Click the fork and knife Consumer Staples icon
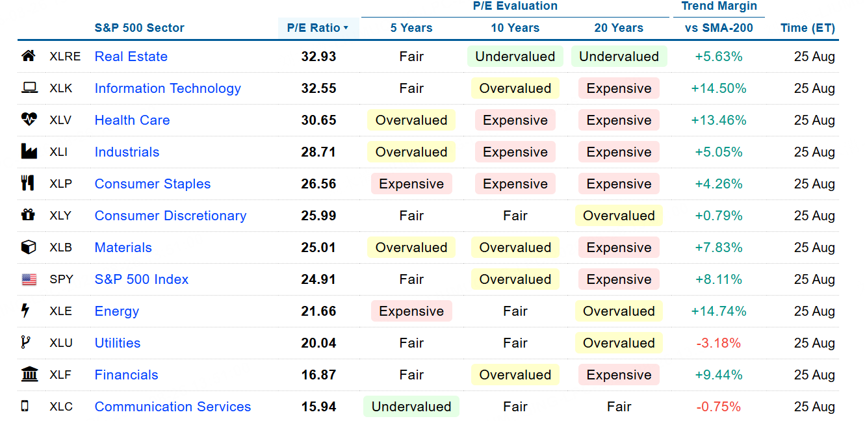Screen dimensions: 865x421 coord(28,184)
